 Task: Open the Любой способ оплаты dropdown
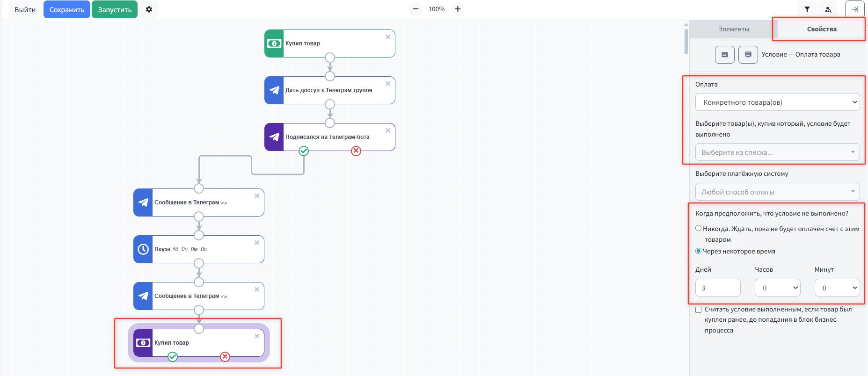tap(777, 192)
